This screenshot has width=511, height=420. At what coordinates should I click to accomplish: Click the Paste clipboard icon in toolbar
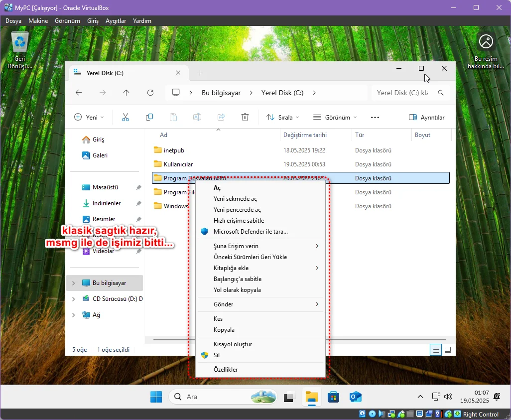click(173, 118)
